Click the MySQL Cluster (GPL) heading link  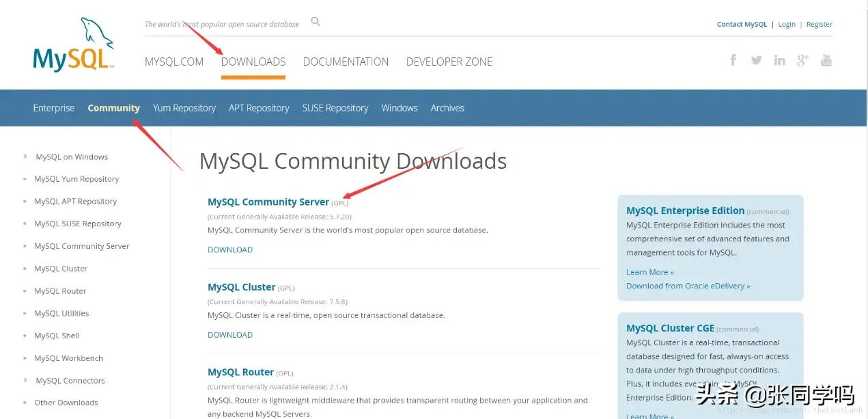click(242, 287)
